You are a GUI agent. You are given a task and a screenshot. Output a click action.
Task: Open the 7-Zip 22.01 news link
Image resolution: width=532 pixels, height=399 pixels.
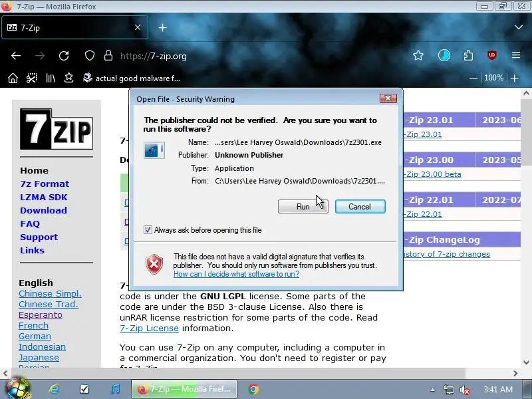423,214
